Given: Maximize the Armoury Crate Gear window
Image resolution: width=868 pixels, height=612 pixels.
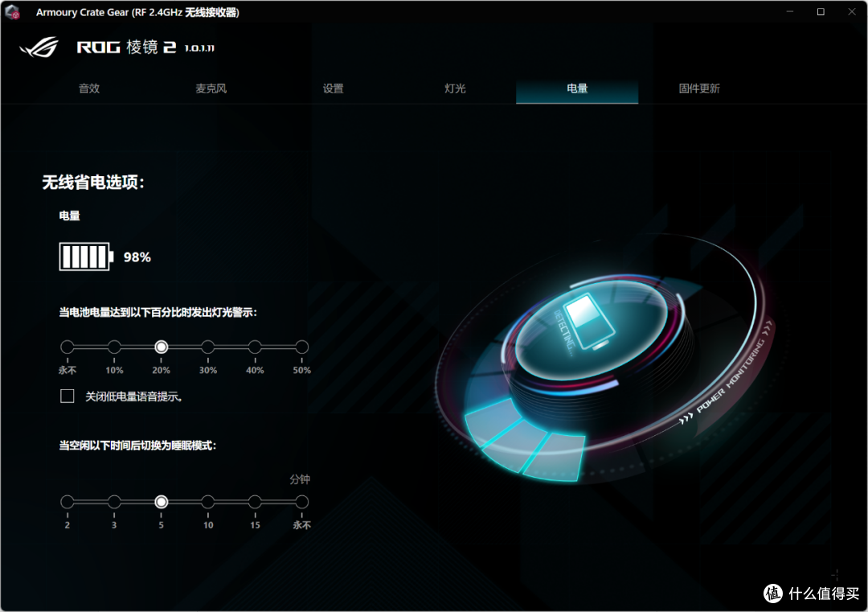Looking at the screenshot, I should click(x=821, y=11).
